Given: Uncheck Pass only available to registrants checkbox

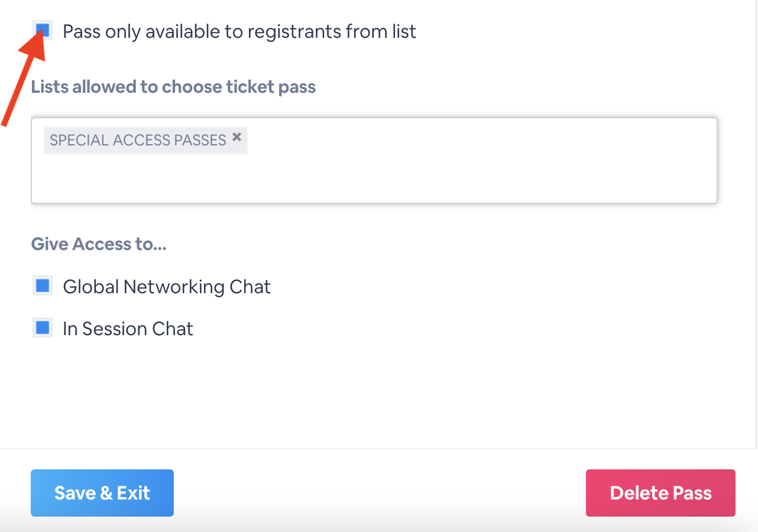Looking at the screenshot, I should 43,30.
